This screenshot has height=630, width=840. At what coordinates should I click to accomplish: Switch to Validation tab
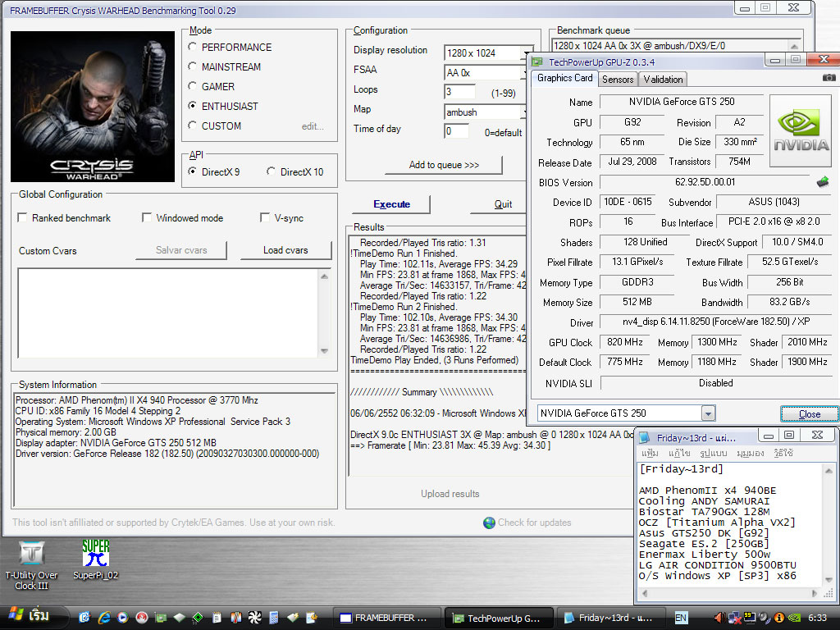[x=663, y=80]
